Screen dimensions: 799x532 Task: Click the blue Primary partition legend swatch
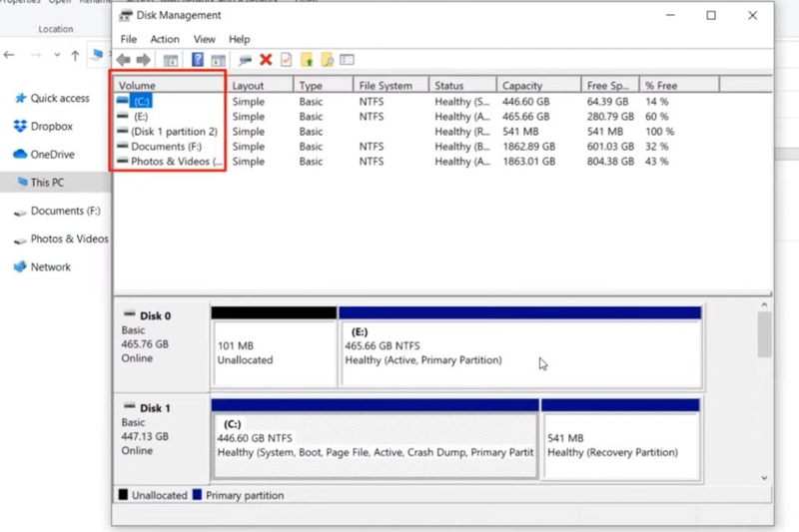(x=197, y=495)
